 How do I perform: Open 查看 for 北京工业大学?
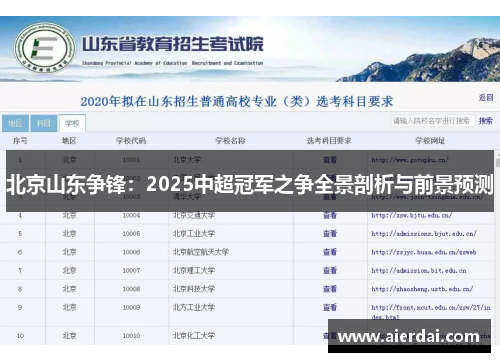click(x=330, y=234)
